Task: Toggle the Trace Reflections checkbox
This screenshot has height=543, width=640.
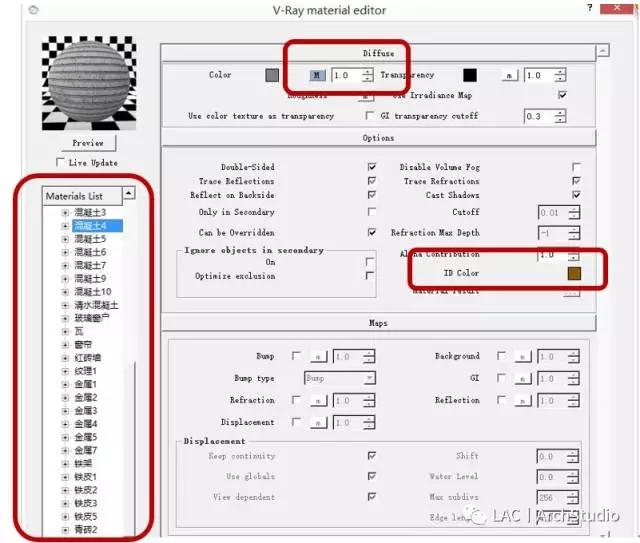Action: click(x=371, y=180)
